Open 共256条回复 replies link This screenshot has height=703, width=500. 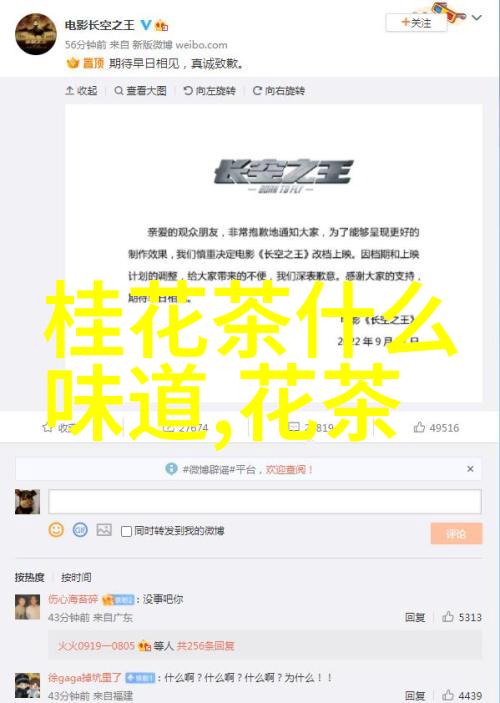pyautogui.click(x=205, y=646)
